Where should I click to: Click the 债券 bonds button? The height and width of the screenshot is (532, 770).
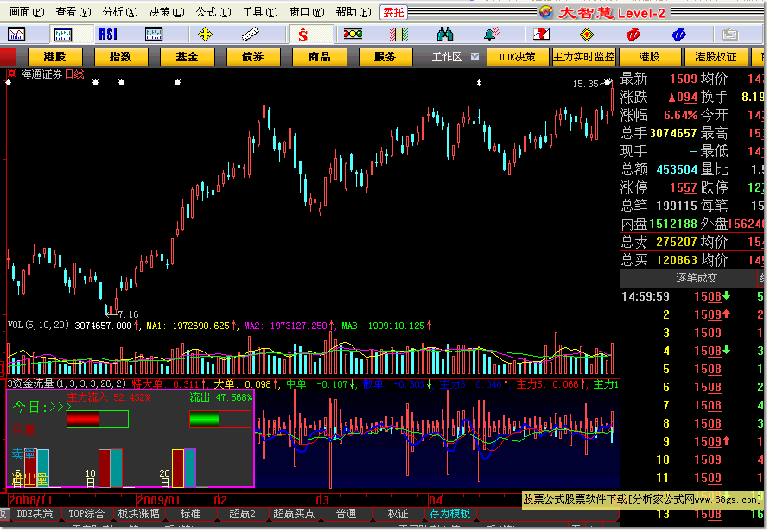pos(253,57)
